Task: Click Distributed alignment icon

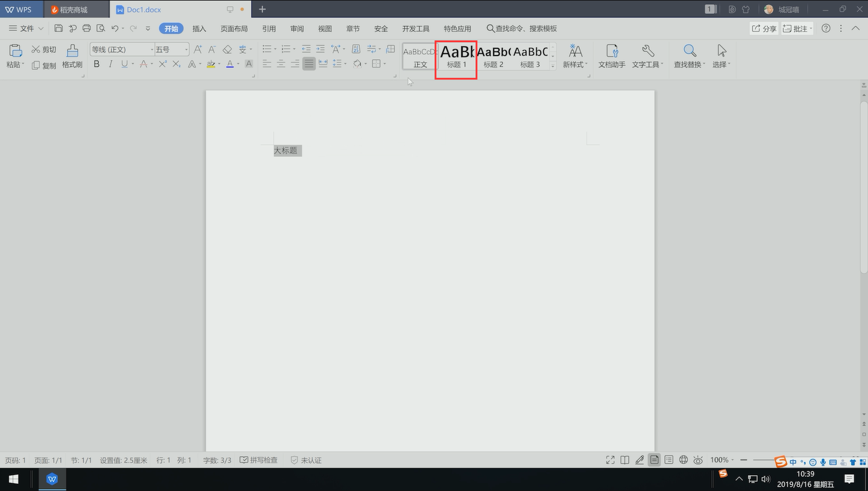Action: (323, 63)
